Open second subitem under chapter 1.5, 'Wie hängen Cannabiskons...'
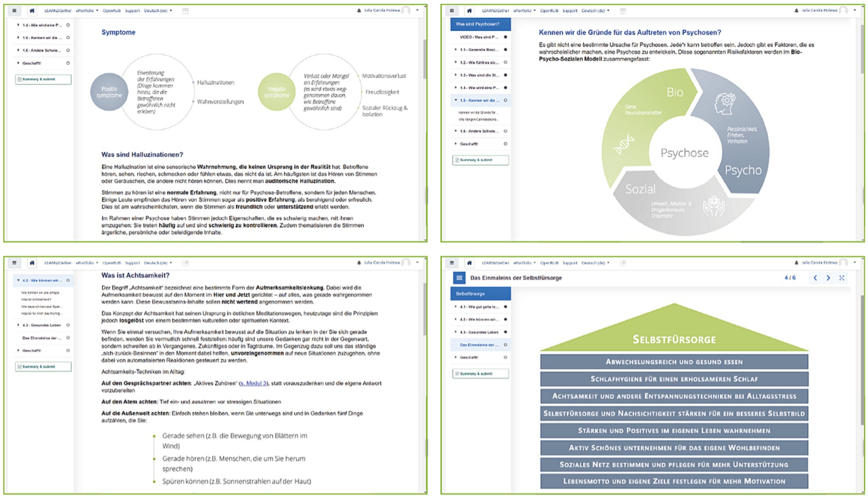868x498 pixels. pos(479,120)
